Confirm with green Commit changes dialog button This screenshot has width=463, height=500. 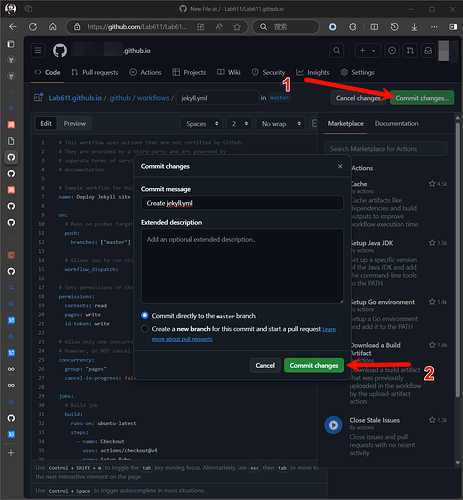[x=314, y=365]
